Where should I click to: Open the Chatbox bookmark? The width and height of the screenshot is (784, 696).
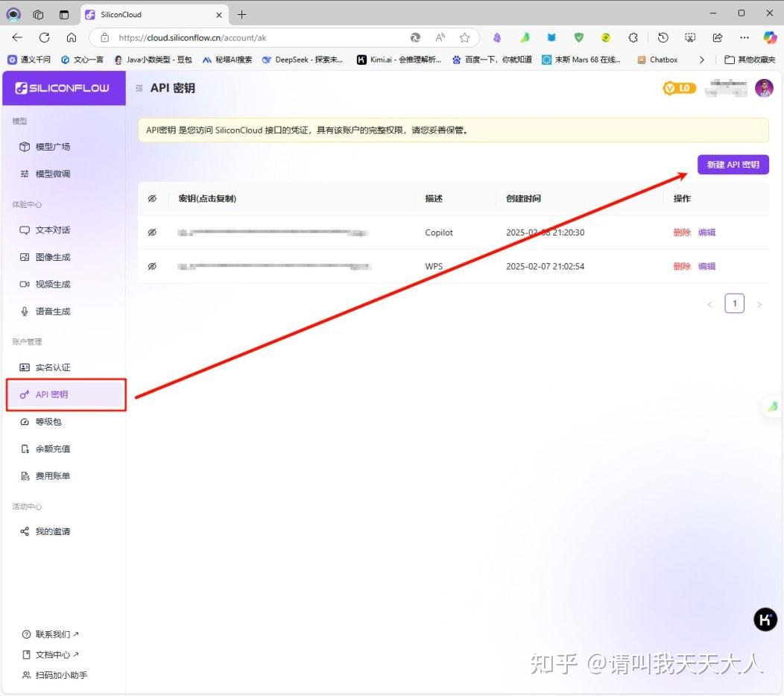click(657, 60)
